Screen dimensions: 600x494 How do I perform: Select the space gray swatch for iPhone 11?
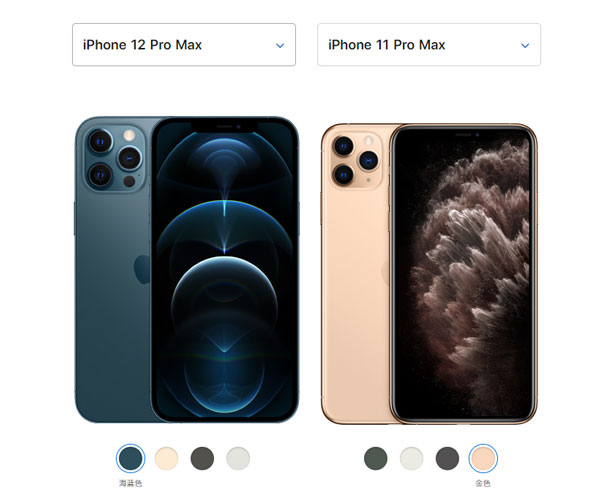tap(447, 458)
